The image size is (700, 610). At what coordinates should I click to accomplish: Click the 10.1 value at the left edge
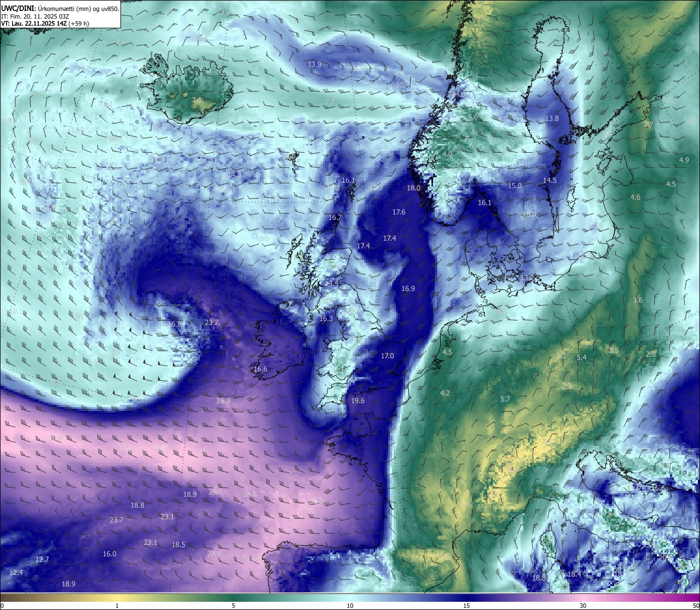(x=16, y=311)
